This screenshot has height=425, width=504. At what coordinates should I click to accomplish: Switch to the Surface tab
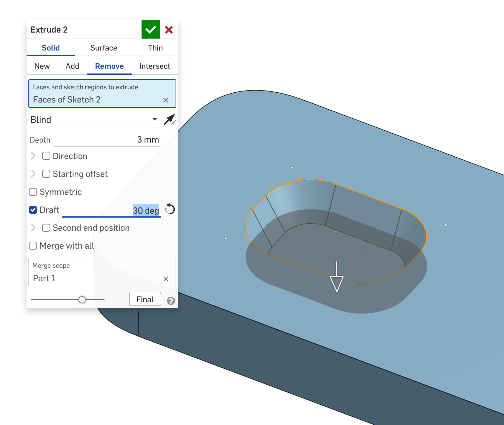[x=104, y=48]
